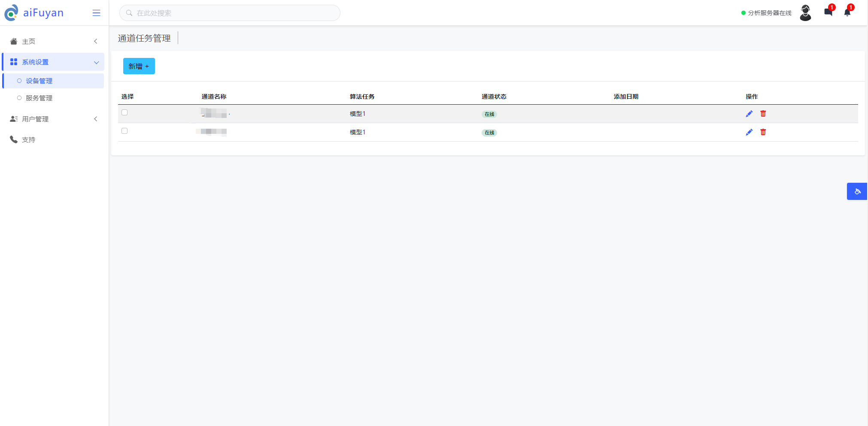Open the floating blue theme settings button

(x=857, y=191)
